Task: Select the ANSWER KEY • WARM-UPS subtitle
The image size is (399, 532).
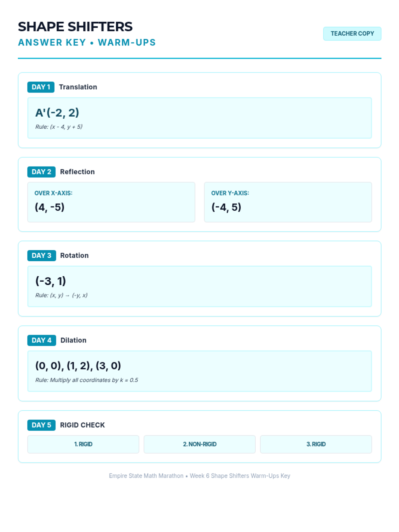Action: pos(87,43)
